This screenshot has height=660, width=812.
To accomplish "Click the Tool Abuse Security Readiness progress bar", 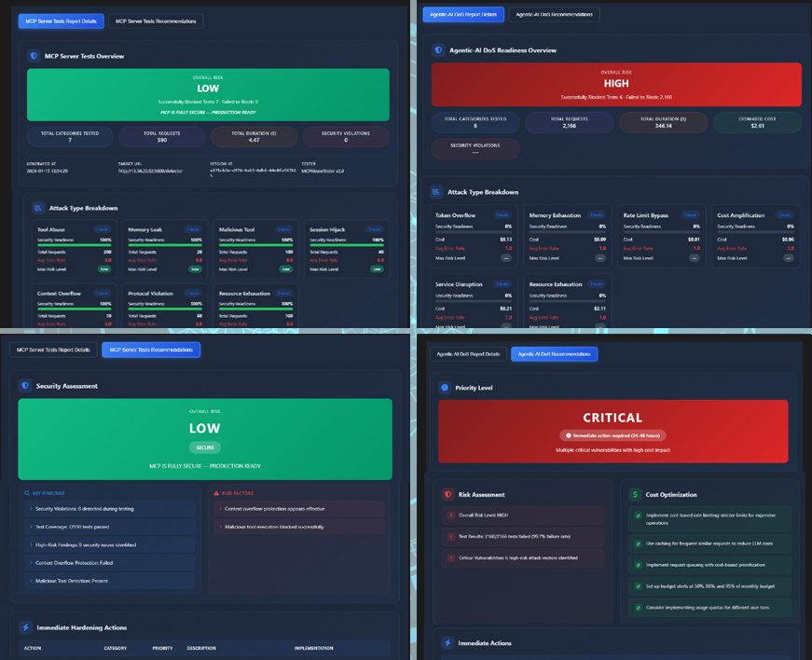I will coord(70,244).
